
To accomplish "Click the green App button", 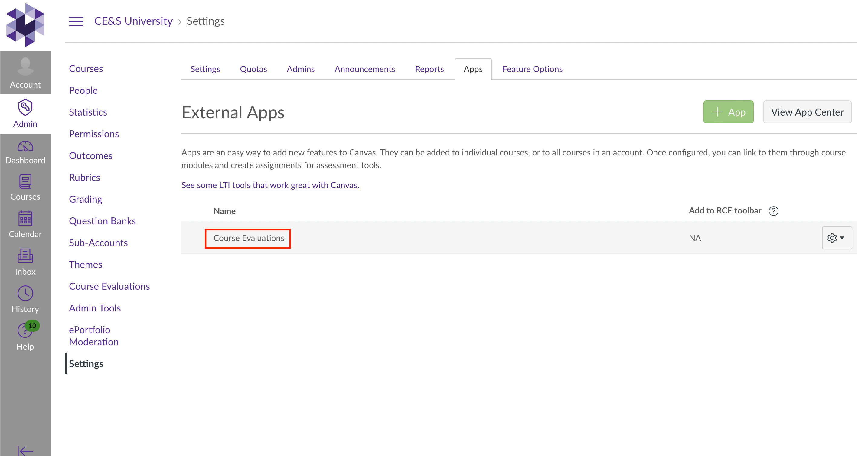I will (728, 112).
